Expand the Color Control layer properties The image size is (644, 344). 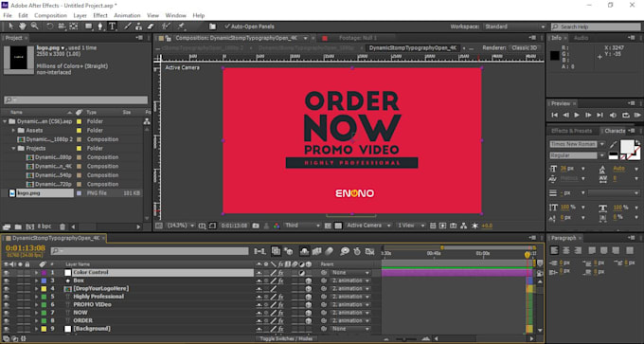click(36, 273)
